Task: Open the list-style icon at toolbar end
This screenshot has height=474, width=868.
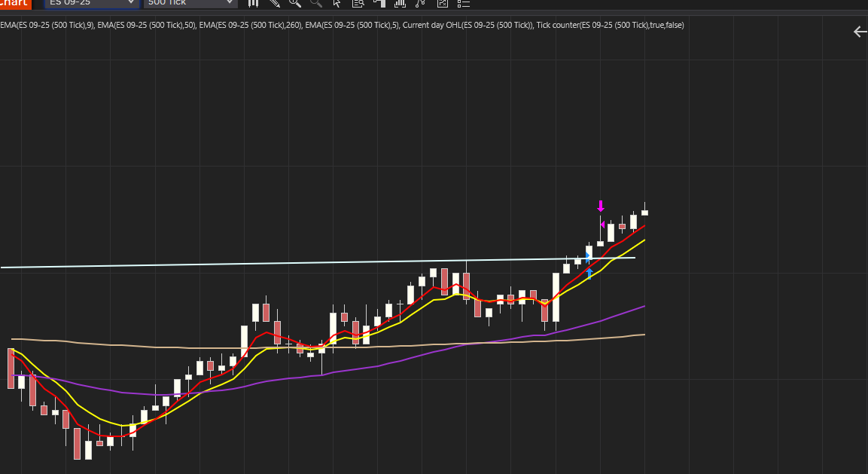Action: (x=463, y=3)
